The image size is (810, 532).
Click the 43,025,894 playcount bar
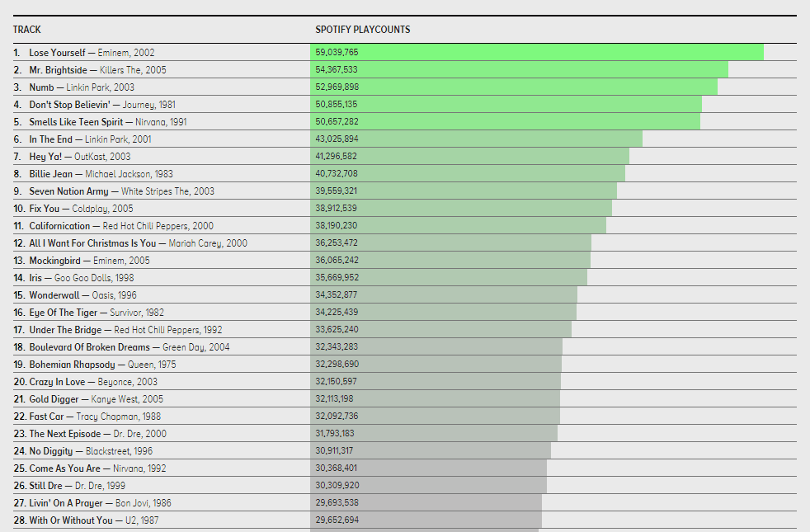coord(476,139)
